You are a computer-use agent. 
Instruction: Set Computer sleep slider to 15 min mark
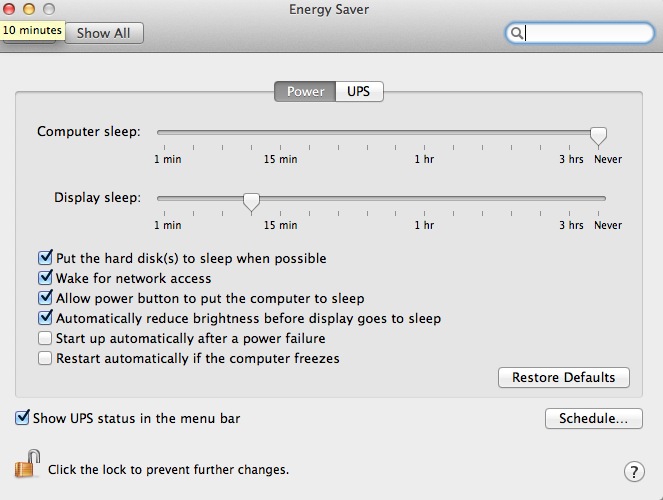coord(280,132)
